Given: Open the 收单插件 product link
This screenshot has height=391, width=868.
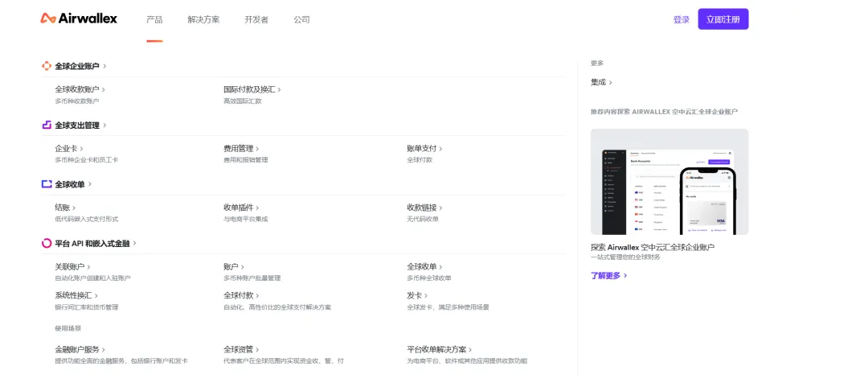Looking at the screenshot, I should point(241,208).
